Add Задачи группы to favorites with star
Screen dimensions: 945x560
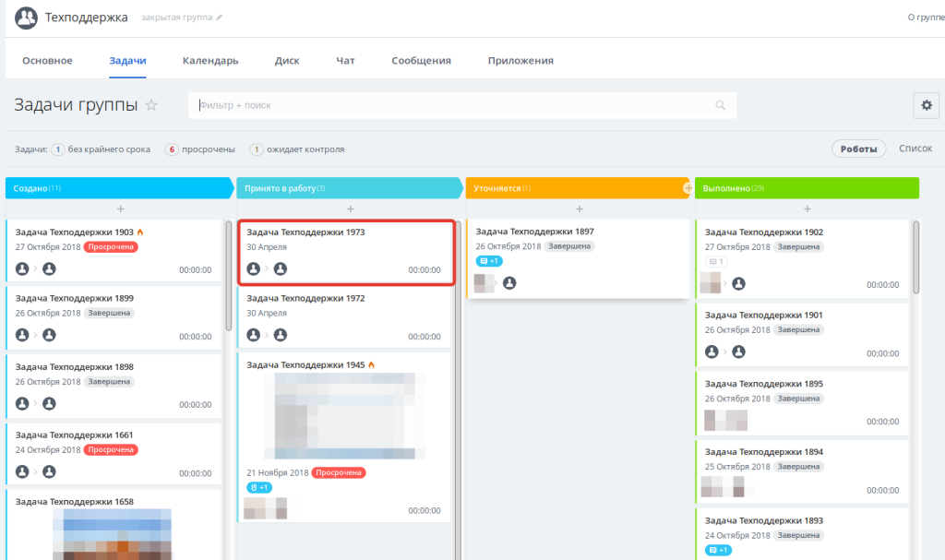tap(152, 105)
